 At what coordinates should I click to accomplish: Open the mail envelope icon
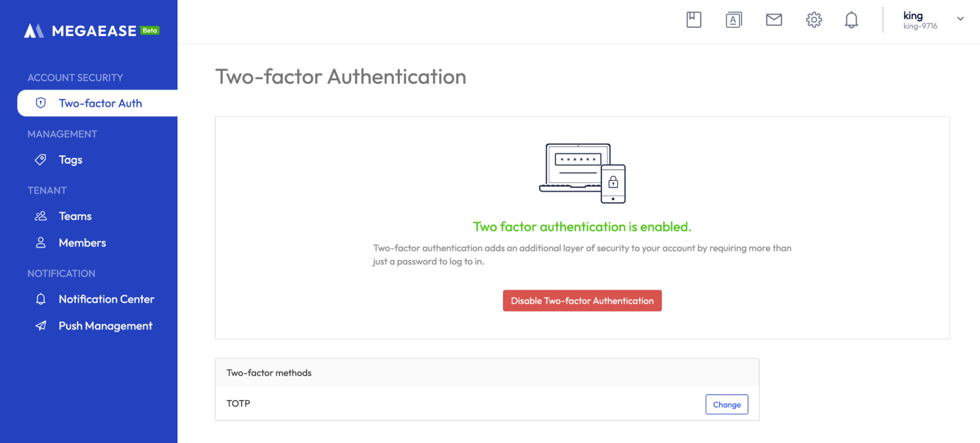(774, 20)
